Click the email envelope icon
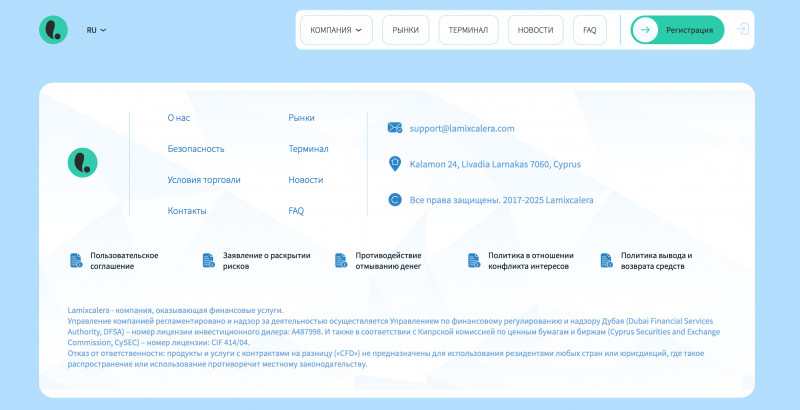 [394, 128]
